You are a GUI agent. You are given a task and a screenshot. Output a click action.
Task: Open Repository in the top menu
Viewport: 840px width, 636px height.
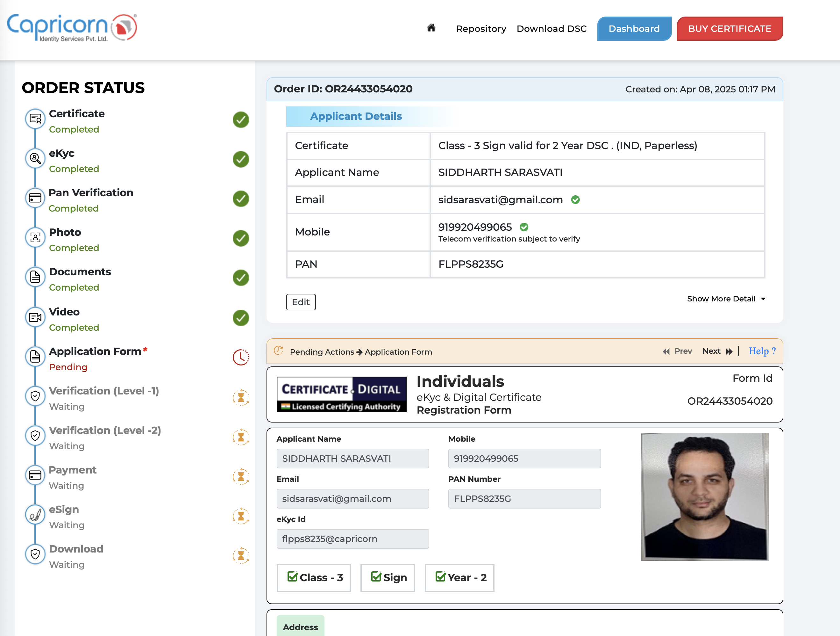[481, 29]
